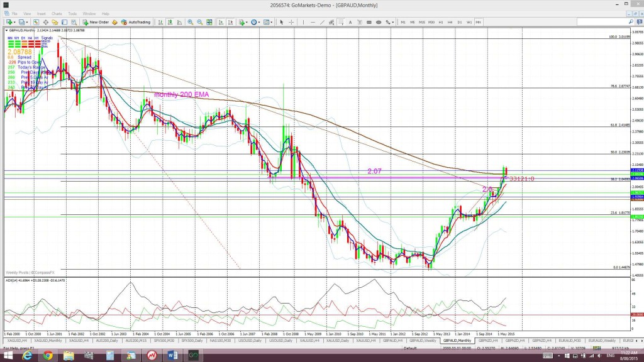This screenshot has height=362, width=644.
Task: Toggle the chart auto scroll button
Action: pos(221,22)
